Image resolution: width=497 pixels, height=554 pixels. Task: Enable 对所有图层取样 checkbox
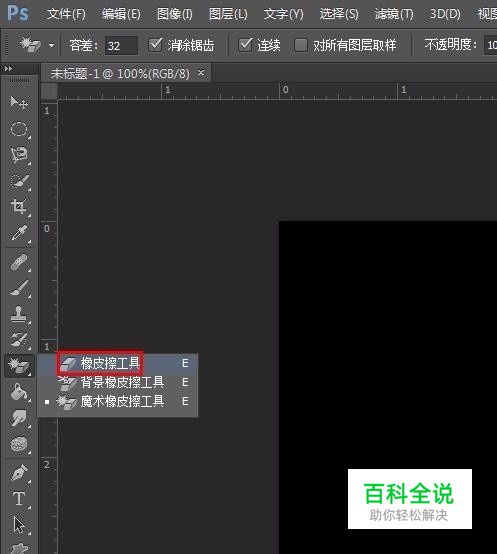(x=301, y=45)
